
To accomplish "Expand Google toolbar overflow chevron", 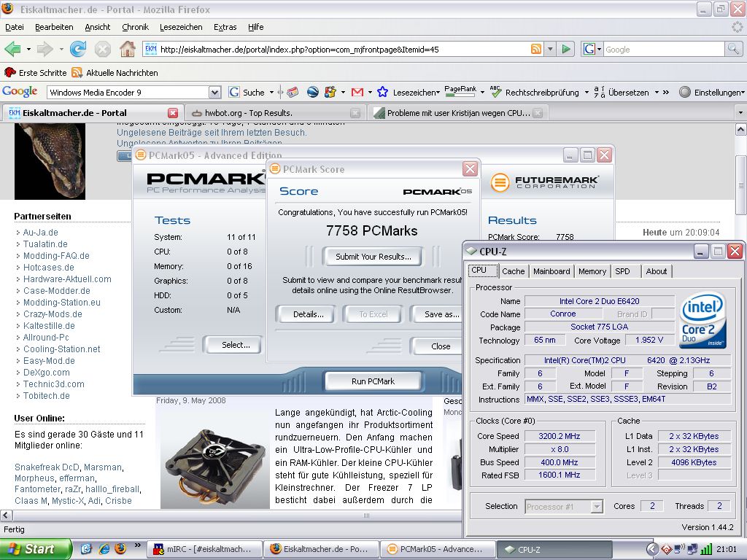I will [x=666, y=92].
